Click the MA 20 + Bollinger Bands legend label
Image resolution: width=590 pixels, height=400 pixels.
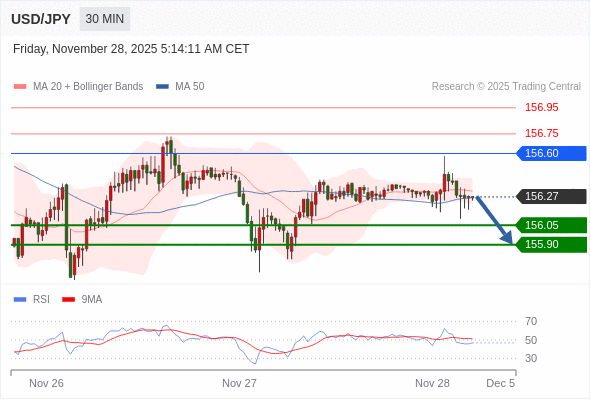coord(88,87)
